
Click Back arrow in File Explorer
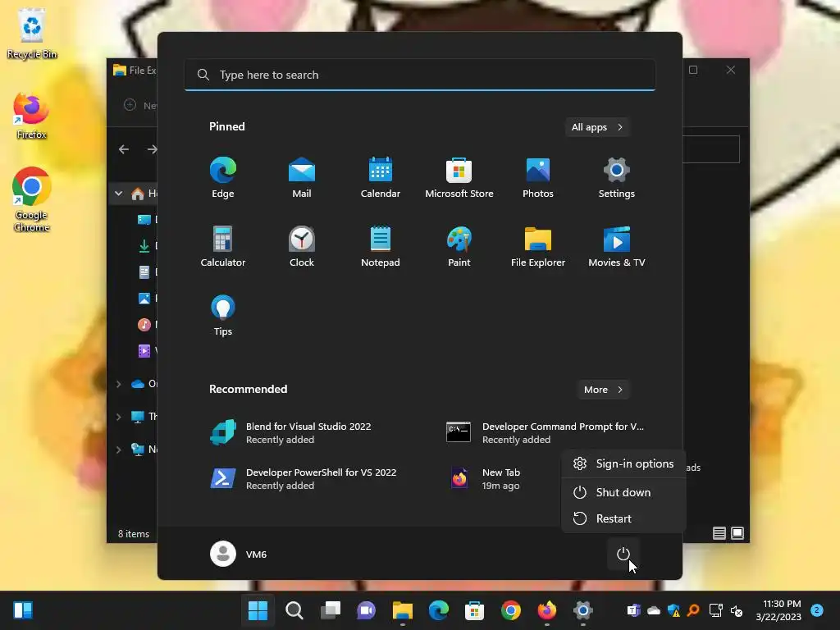pyautogui.click(x=124, y=149)
